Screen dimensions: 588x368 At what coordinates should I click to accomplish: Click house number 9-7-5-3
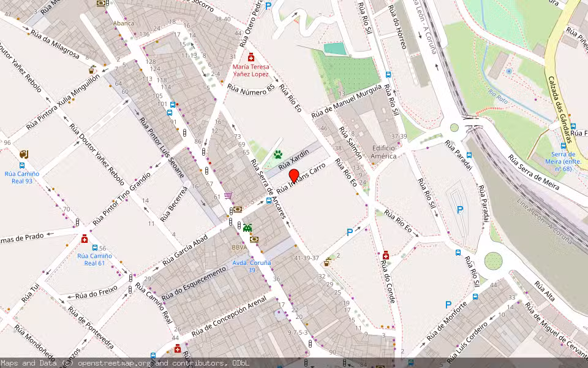point(298,332)
